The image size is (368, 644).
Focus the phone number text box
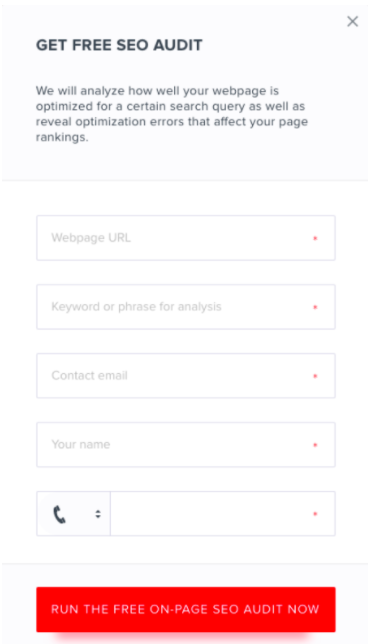tap(223, 513)
